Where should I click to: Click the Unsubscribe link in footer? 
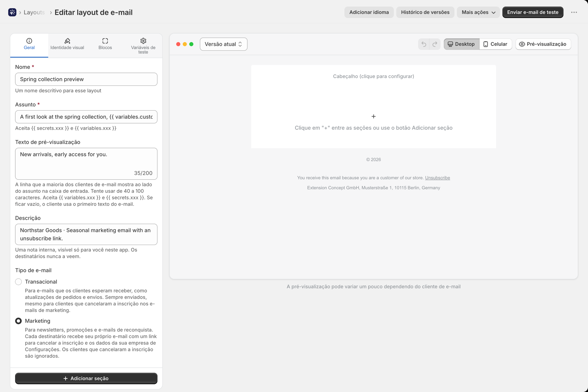pyautogui.click(x=437, y=178)
